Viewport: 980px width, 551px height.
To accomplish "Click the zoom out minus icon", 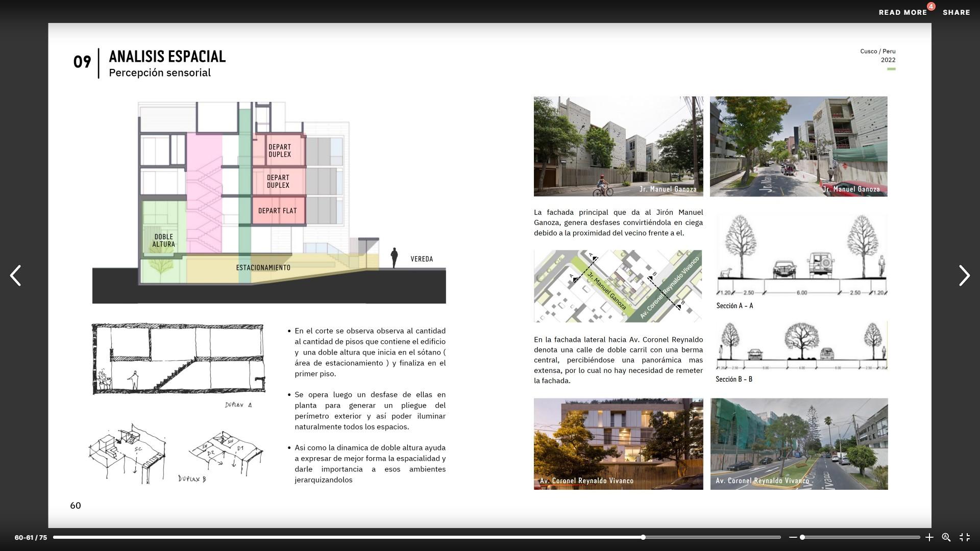I will pos(793,537).
